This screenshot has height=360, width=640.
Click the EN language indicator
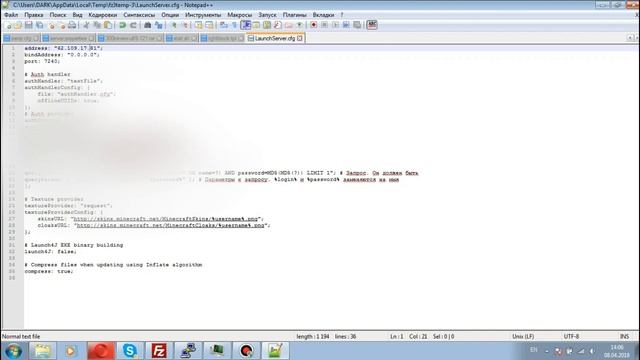533,350
